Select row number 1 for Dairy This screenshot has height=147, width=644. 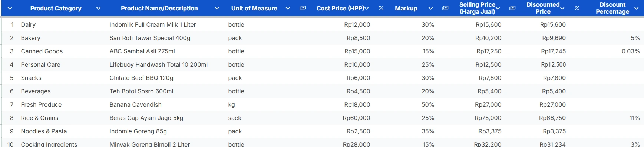(x=12, y=25)
